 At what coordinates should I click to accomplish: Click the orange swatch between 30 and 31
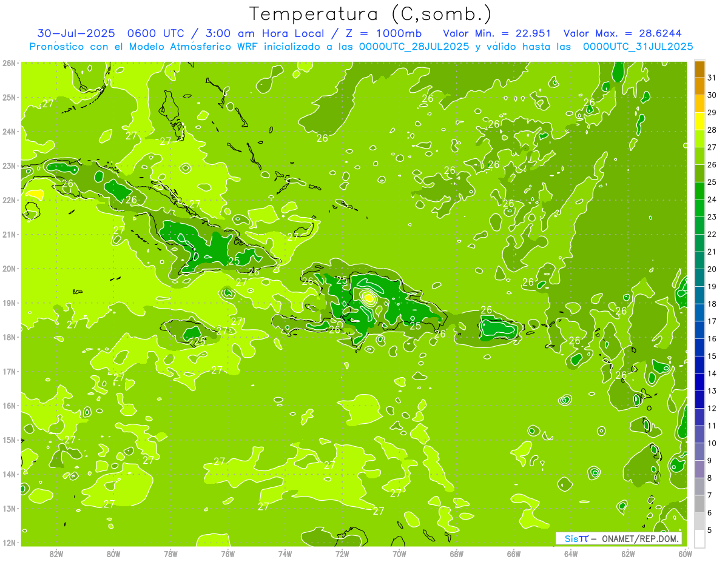tap(699, 87)
